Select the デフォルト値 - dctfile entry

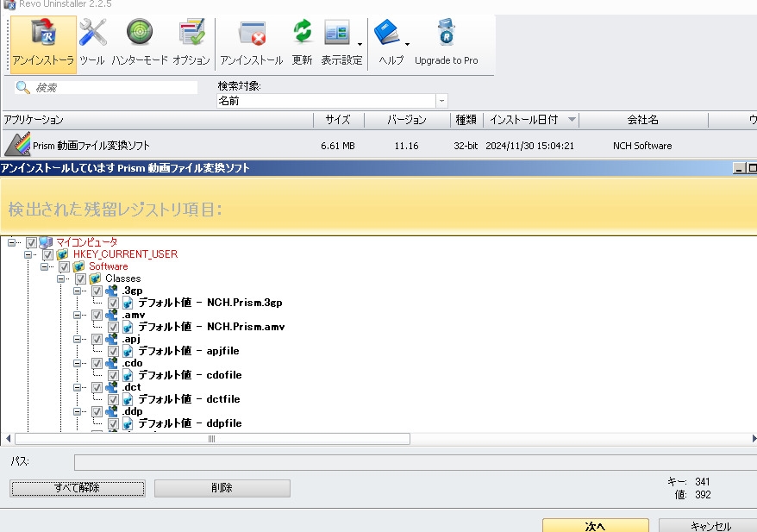[x=190, y=399]
